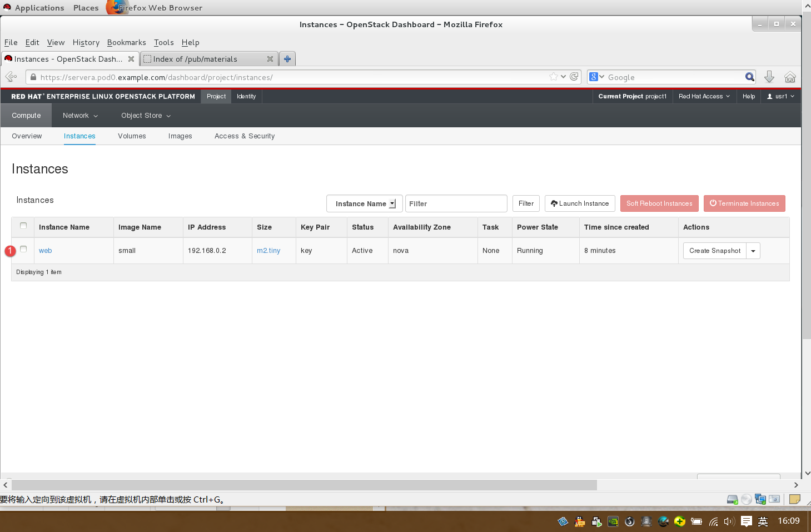Tick the checkbox for the web instance row
Image resolution: width=811 pixels, height=532 pixels.
tap(23, 249)
